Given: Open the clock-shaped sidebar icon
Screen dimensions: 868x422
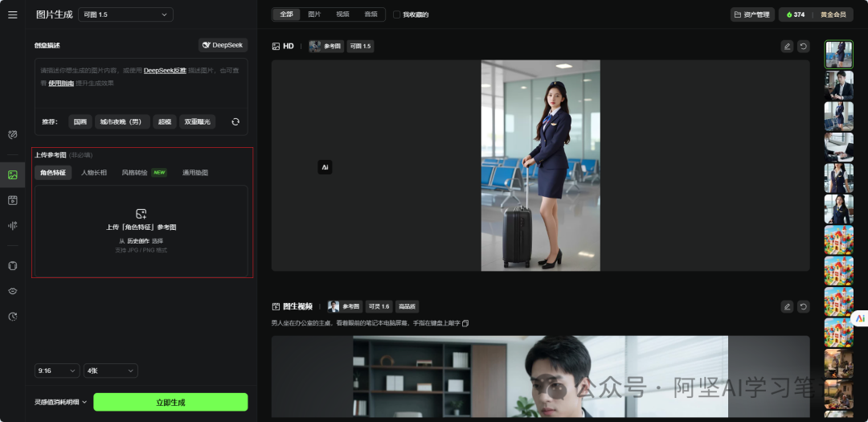Looking at the screenshot, I should coord(13,317).
